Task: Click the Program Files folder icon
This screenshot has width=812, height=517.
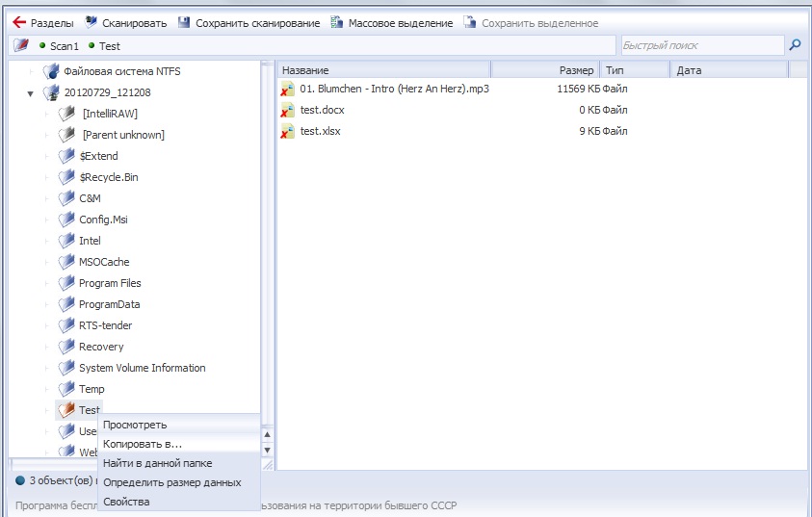Action: (x=66, y=283)
